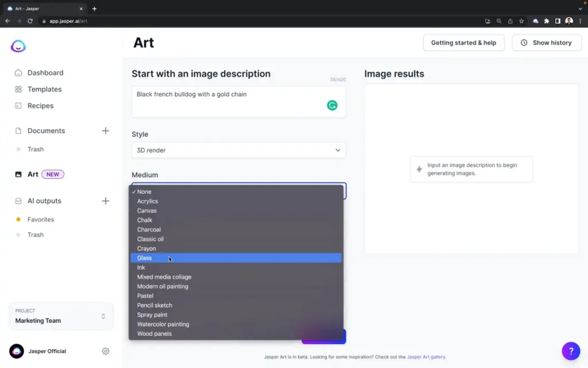Screen dimensions: 588x368
Task: Click the Templates grid icon
Action: 18,89
